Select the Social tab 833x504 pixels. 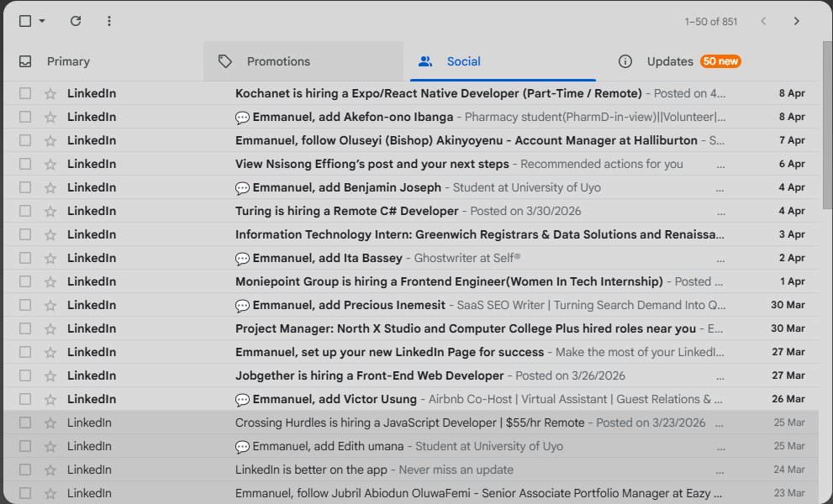point(503,61)
